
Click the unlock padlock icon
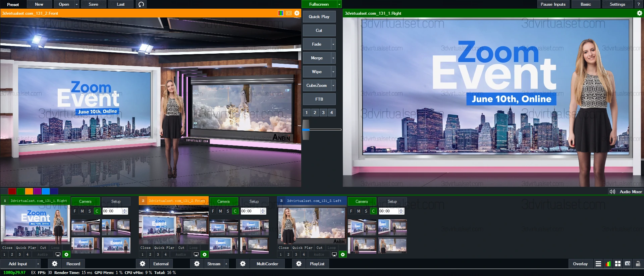point(638,264)
